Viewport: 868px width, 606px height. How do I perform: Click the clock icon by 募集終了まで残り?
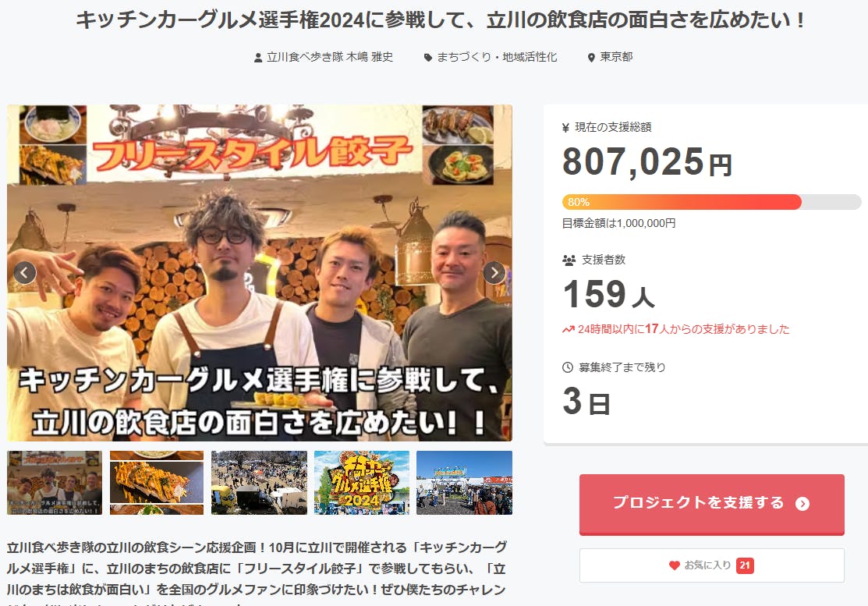point(568,367)
